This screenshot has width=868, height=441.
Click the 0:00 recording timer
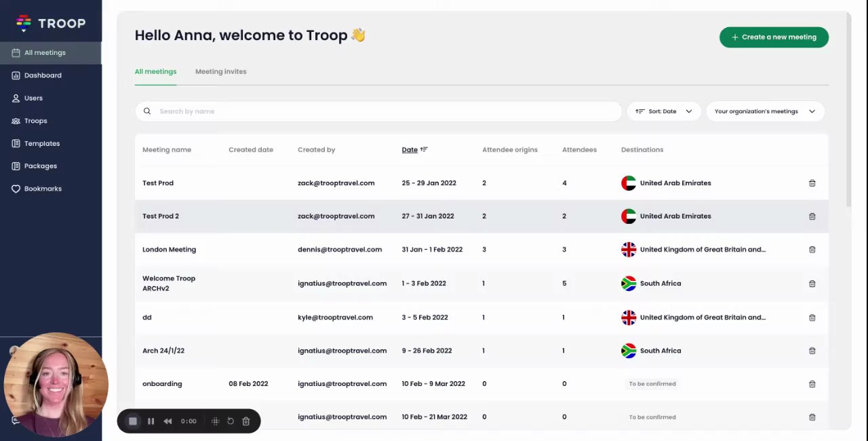click(x=189, y=421)
